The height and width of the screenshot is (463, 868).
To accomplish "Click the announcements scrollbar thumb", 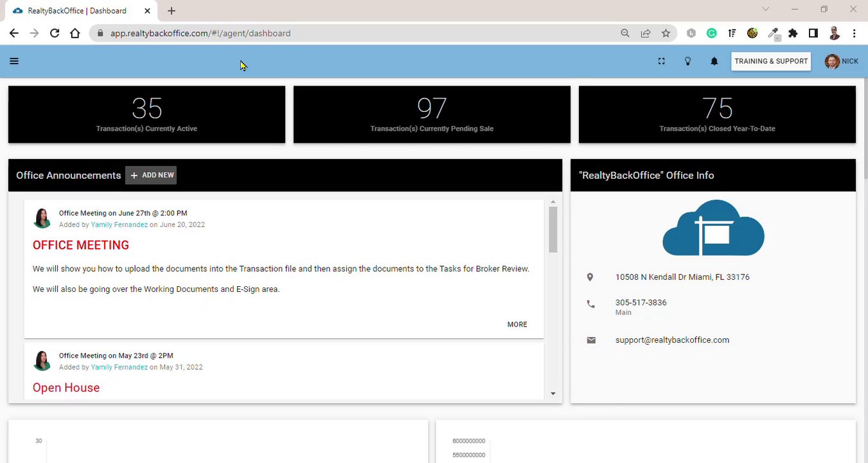I will [553, 230].
